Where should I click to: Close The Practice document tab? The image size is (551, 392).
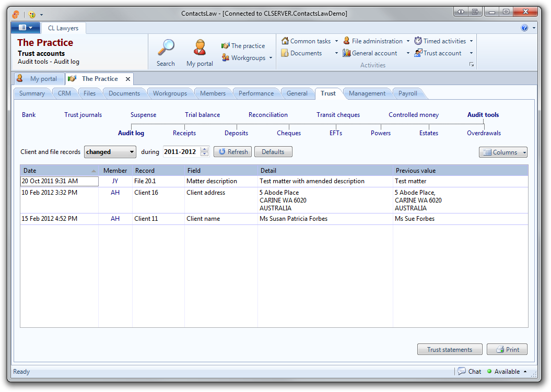click(x=128, y=79)
